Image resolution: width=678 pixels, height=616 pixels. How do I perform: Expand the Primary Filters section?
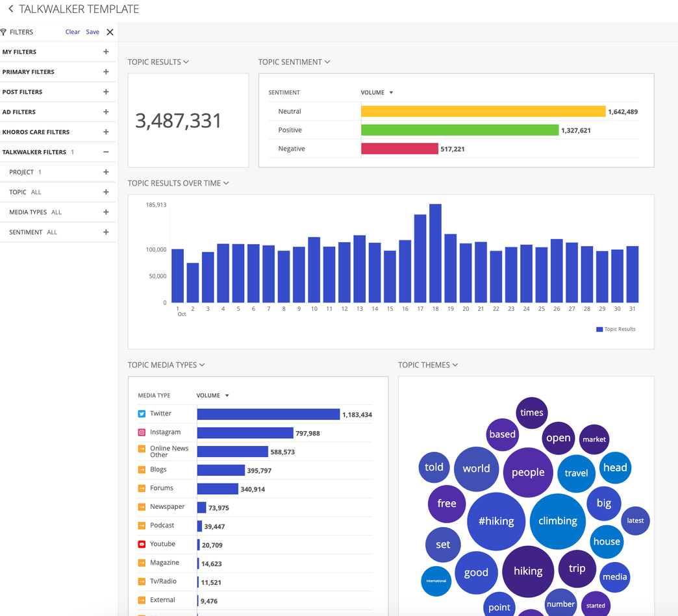106,72
